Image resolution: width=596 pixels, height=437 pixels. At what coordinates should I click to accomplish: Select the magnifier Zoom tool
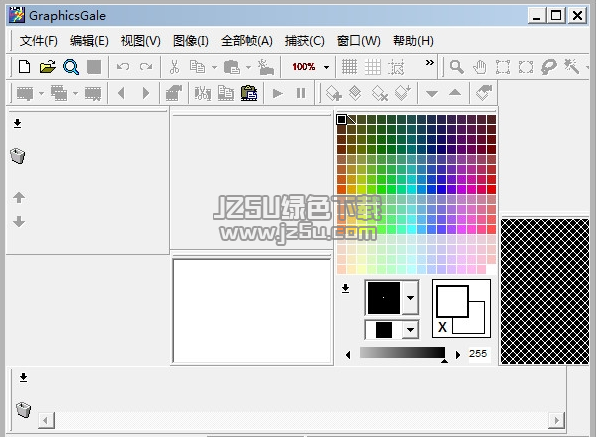pyautogui.click(x=457, y=67)
